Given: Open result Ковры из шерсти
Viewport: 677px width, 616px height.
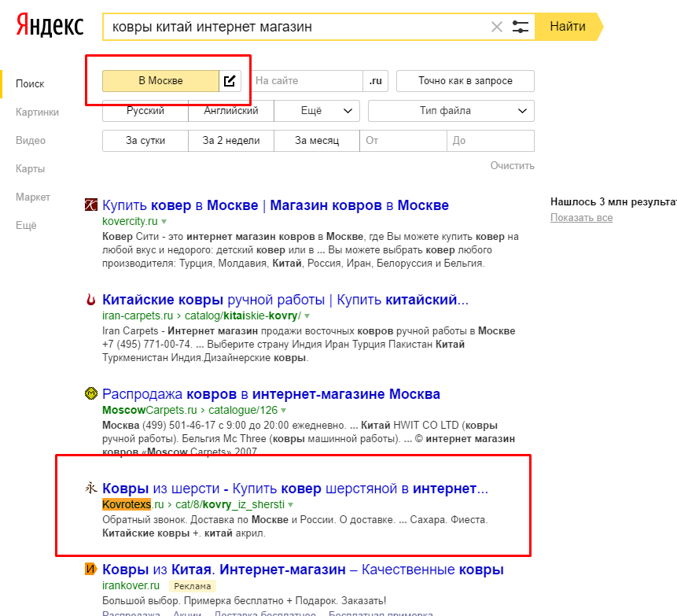Looking at the screenshot, I should [x=296, y=489].
